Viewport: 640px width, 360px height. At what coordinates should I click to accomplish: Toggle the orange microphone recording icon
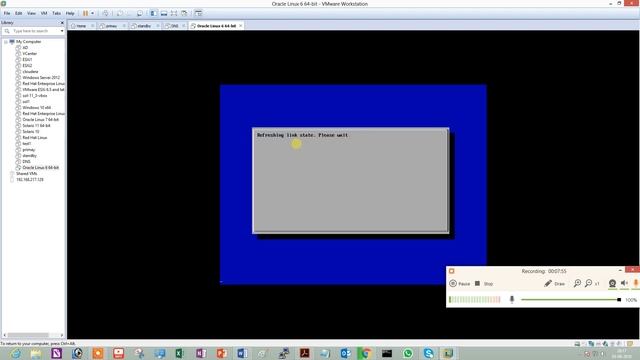tap(636, 283)
